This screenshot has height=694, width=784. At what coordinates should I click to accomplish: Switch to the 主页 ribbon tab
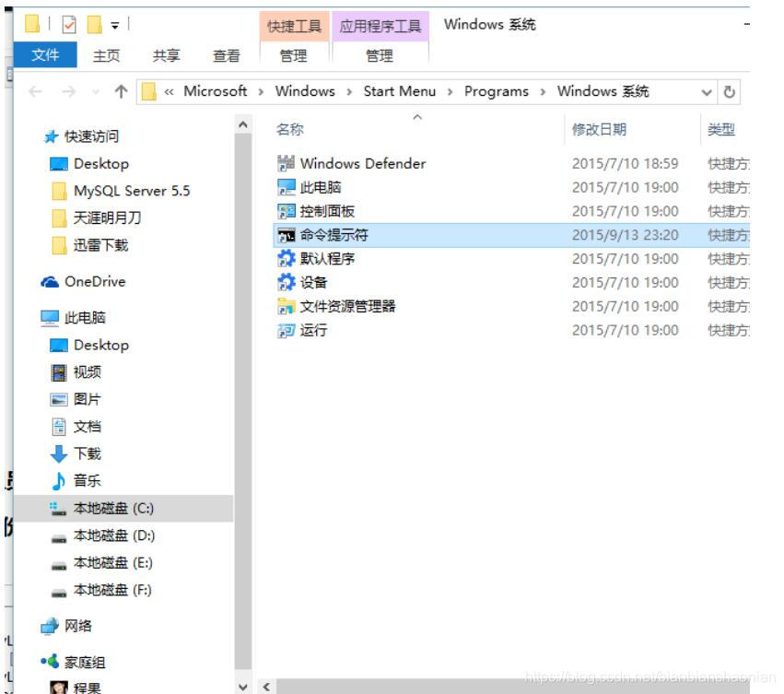107,55
